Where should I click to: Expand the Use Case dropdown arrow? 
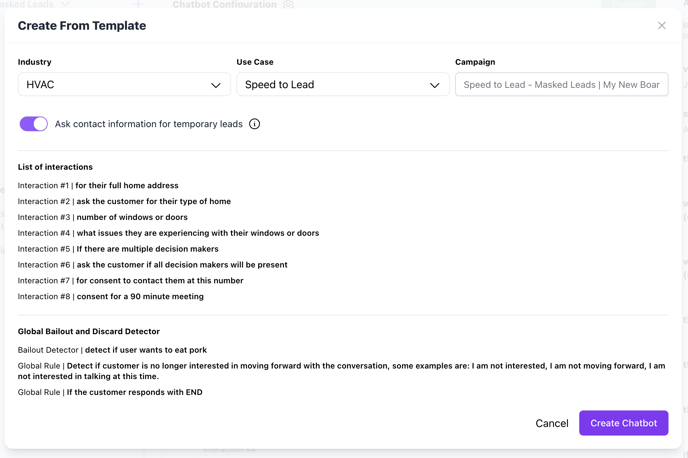click(434, 85)
